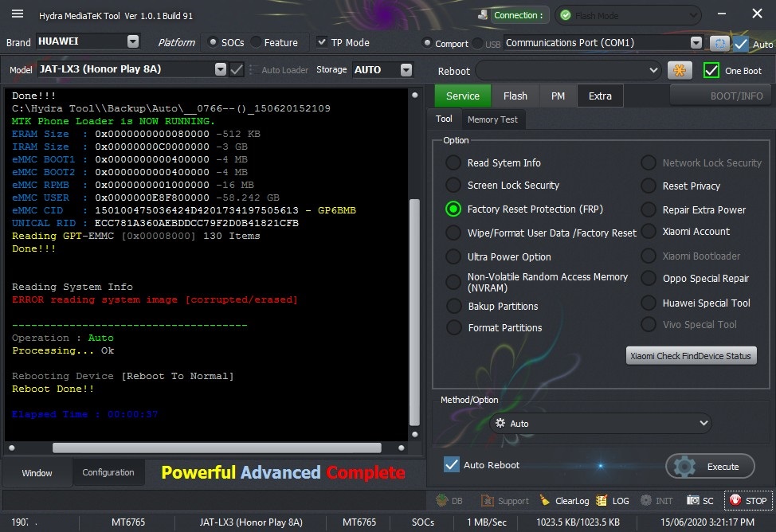This screenshot has width=776, height=532.
Task: Click the Execute button
Action: 710,466
